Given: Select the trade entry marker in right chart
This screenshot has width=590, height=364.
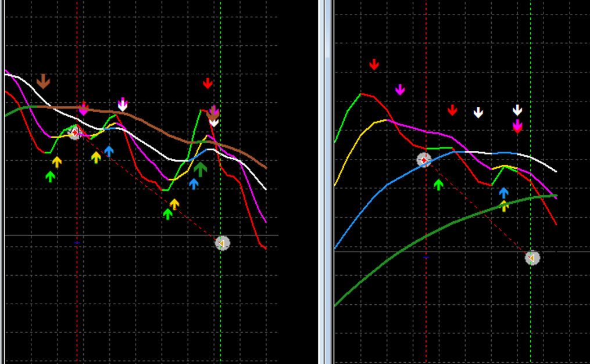Looking at the screenshot, I should [x=424, y=160].
